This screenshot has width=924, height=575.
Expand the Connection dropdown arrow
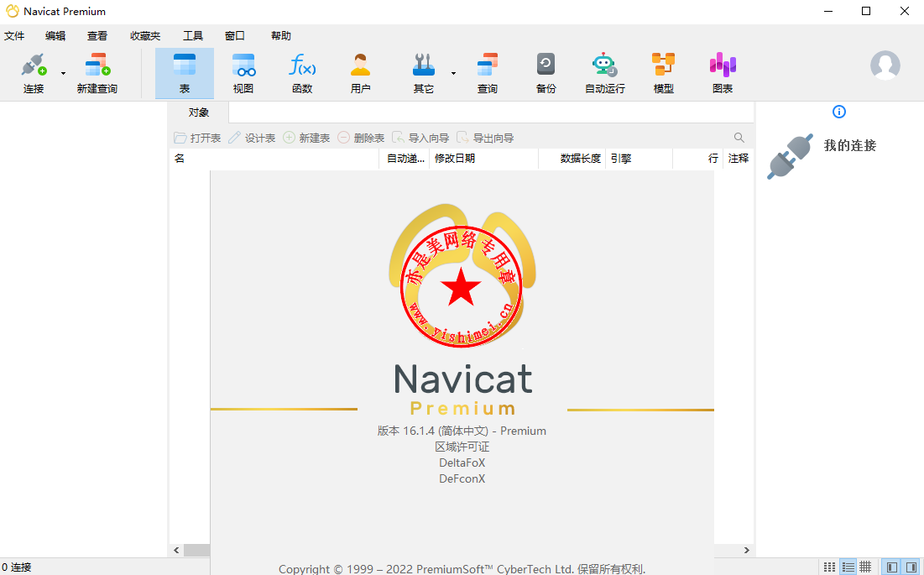pyautogui.click(x=63, y=74)
